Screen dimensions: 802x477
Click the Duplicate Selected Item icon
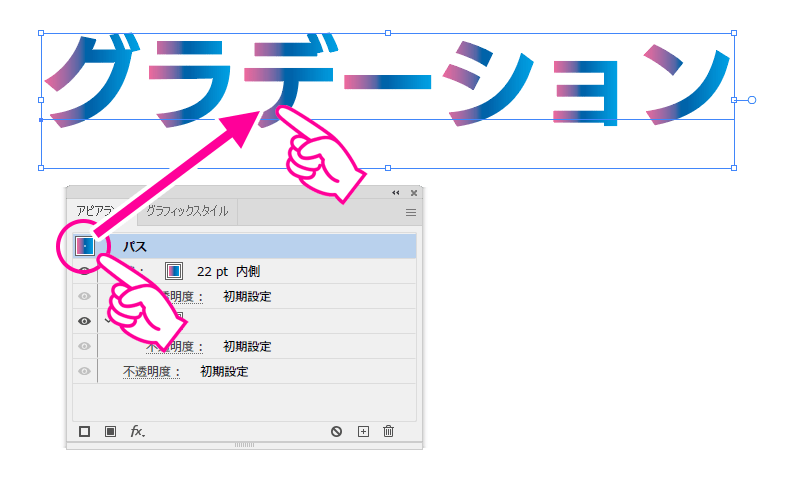[363, 431]
